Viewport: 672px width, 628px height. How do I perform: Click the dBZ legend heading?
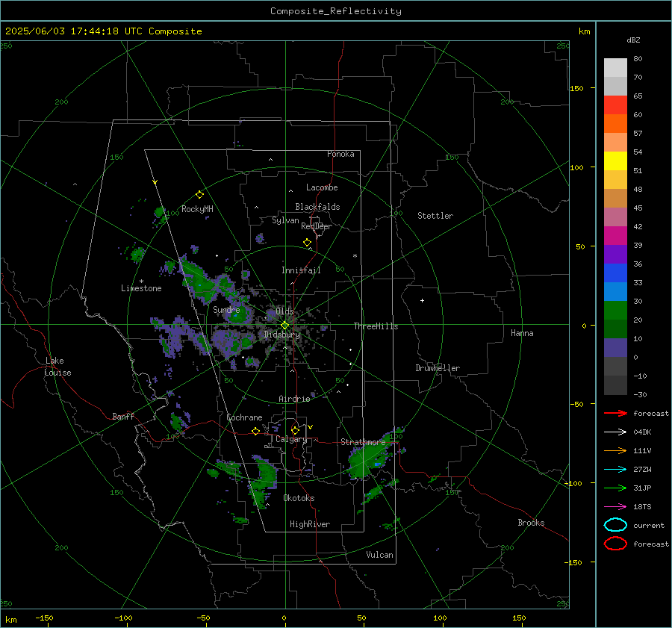tap(633, 40)
